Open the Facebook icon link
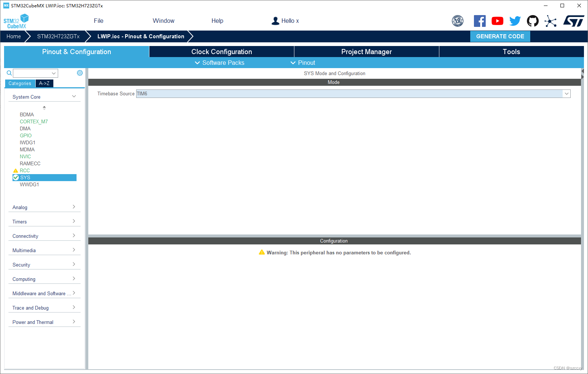 (480, 21)
